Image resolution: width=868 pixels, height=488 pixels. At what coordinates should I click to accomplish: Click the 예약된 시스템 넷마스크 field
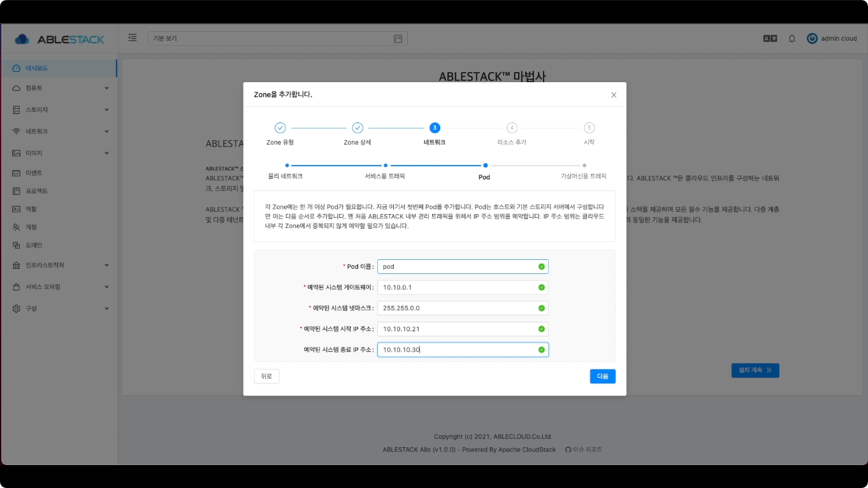click(463, 308)
